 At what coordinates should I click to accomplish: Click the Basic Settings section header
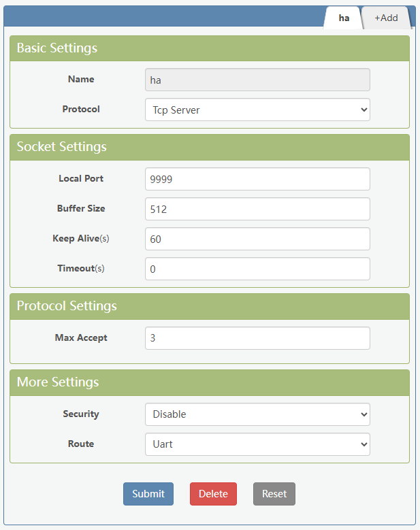pyautogui.click(x=209, y=48)
